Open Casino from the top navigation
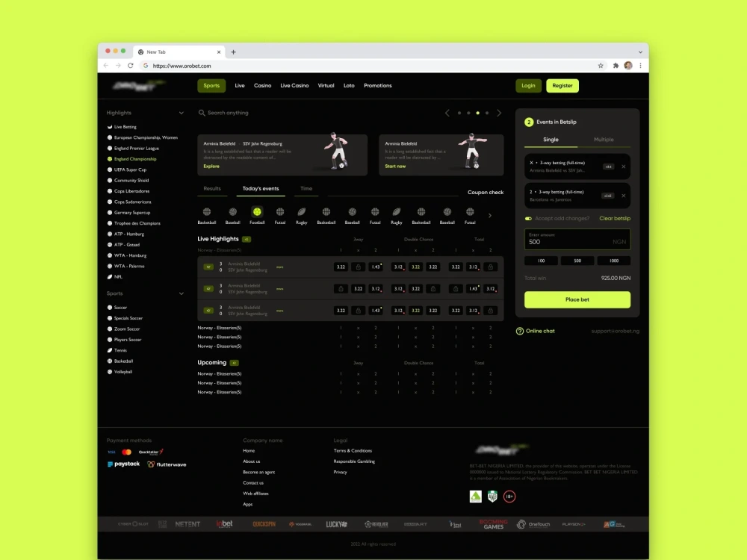 point(262,86)
